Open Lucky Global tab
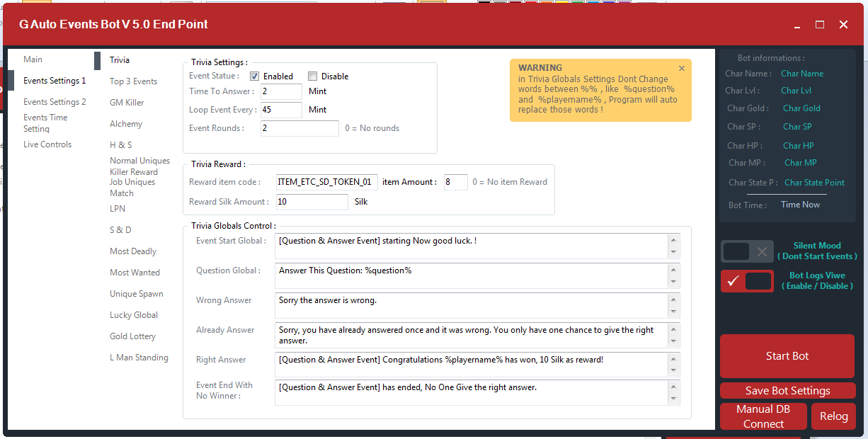The image size is (868, 439). click(134, 315)
